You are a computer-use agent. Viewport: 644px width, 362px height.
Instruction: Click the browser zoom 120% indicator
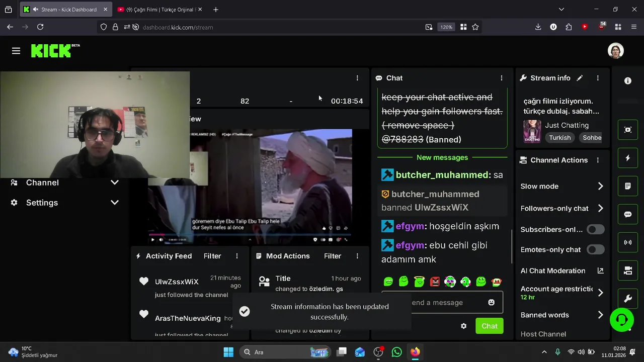click(x=446, y=27)
